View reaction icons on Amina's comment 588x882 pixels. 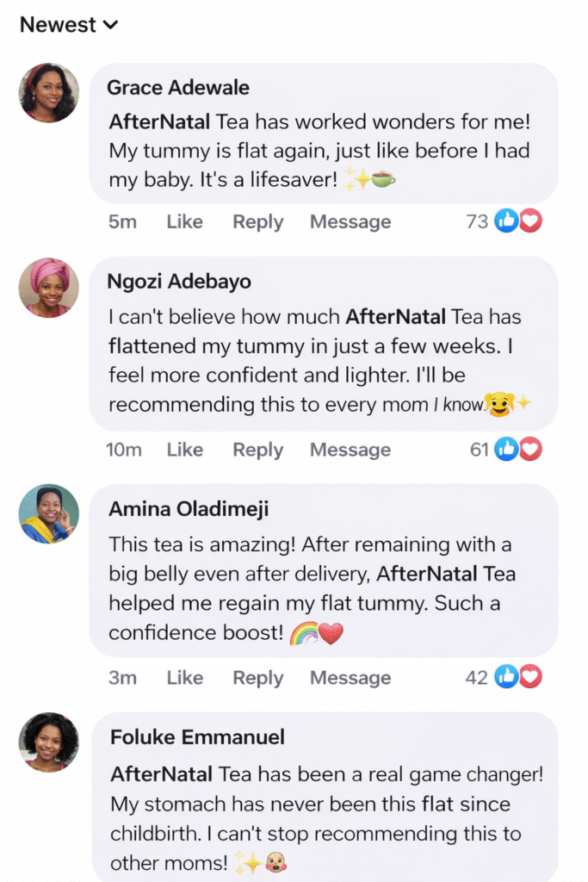(x=518, y=677)
